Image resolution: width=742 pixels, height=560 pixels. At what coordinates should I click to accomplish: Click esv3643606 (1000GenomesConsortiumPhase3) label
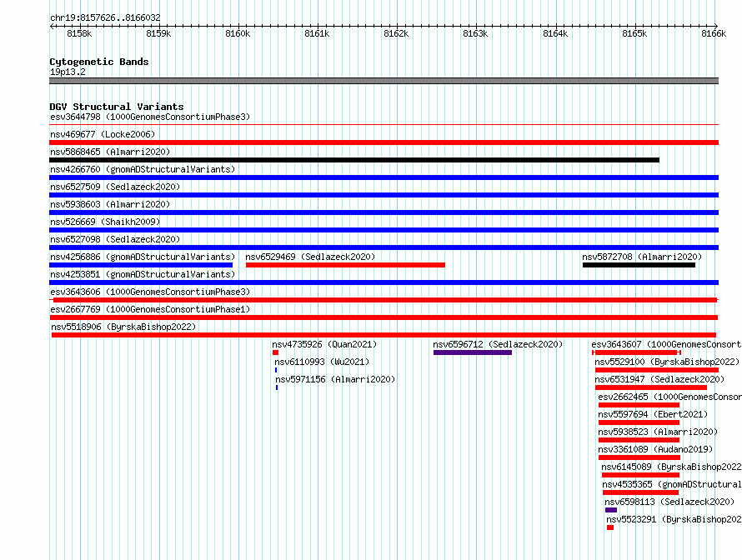click(x=150, y=292)
